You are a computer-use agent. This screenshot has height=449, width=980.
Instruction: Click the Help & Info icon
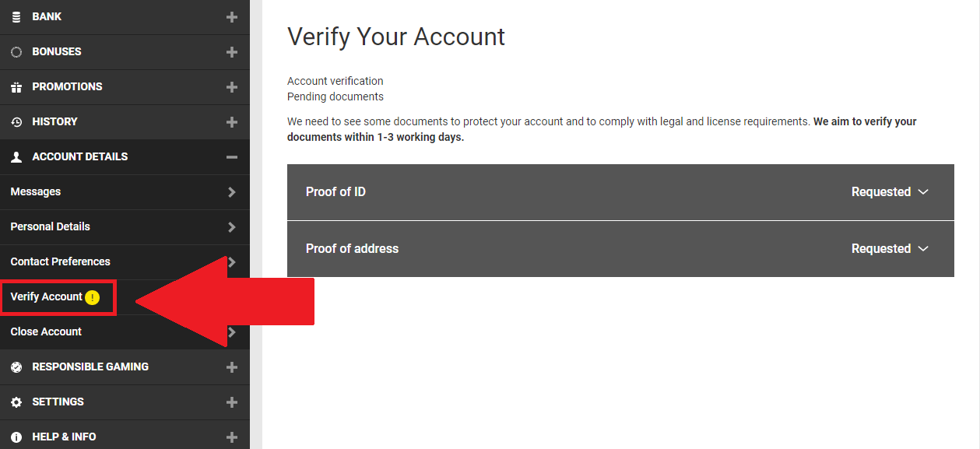point(16,437)
